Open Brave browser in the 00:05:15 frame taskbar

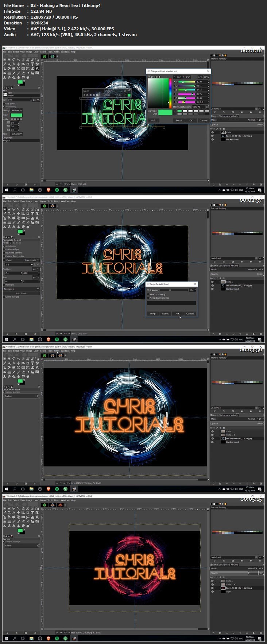point(48,638)
